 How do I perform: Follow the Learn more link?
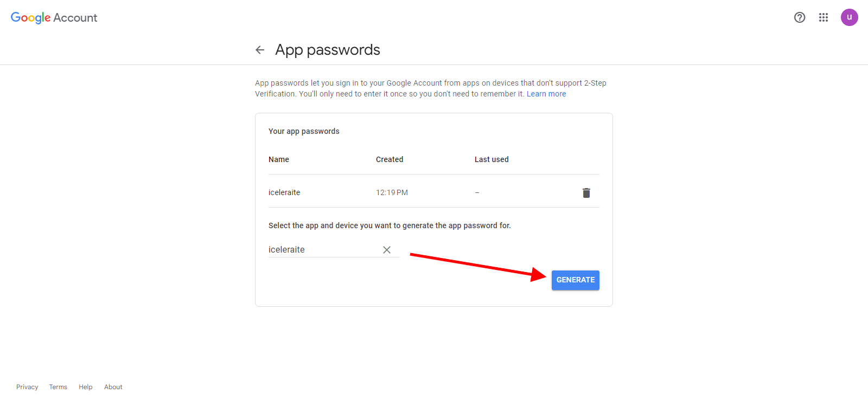coord(546,94)
